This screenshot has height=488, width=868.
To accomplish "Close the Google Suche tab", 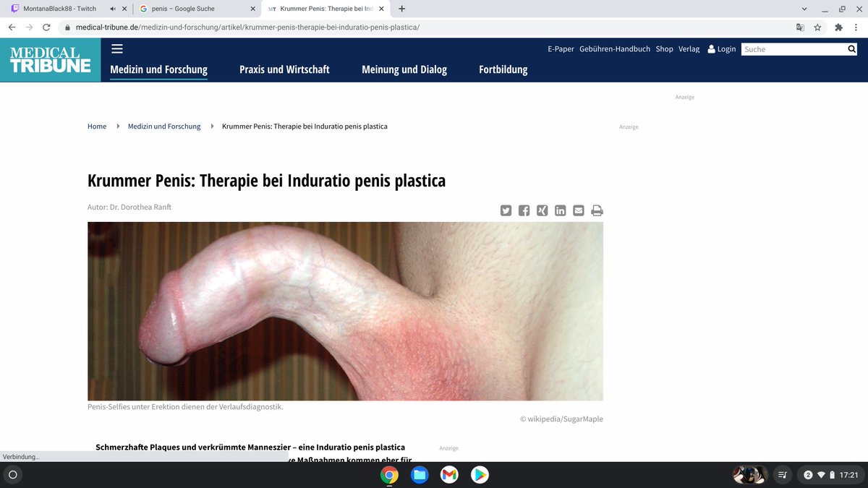I will pyautogui.click(x=252, y=9).
